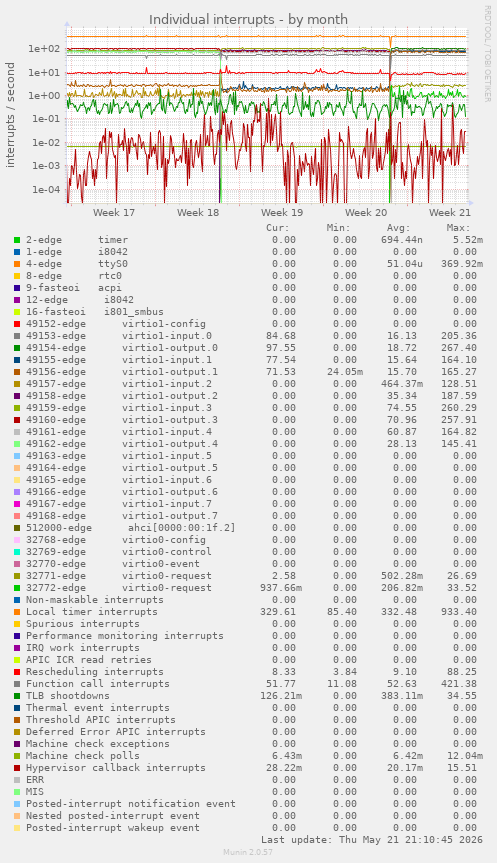The height and width of the screenshot is (863, 497).
Task: Click the graph title Individual interrupts
Action: pyautogui.click(x=248, y=19)
